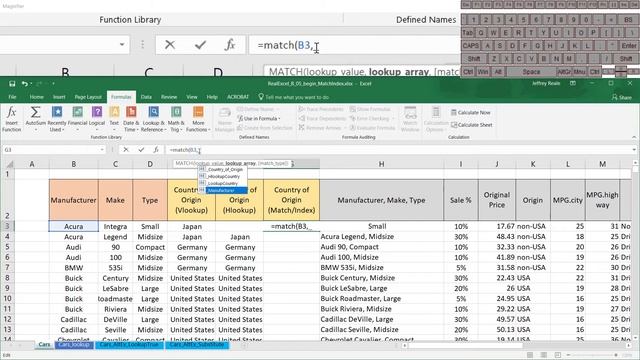The width and height of the screenshot is (640, 360).
Task: Open the Text functions menu
Action: (114, 119)
